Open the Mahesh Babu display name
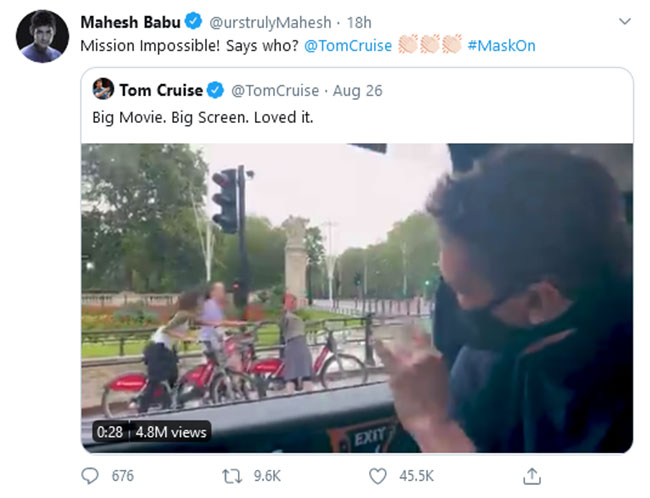 pos(130,21)
